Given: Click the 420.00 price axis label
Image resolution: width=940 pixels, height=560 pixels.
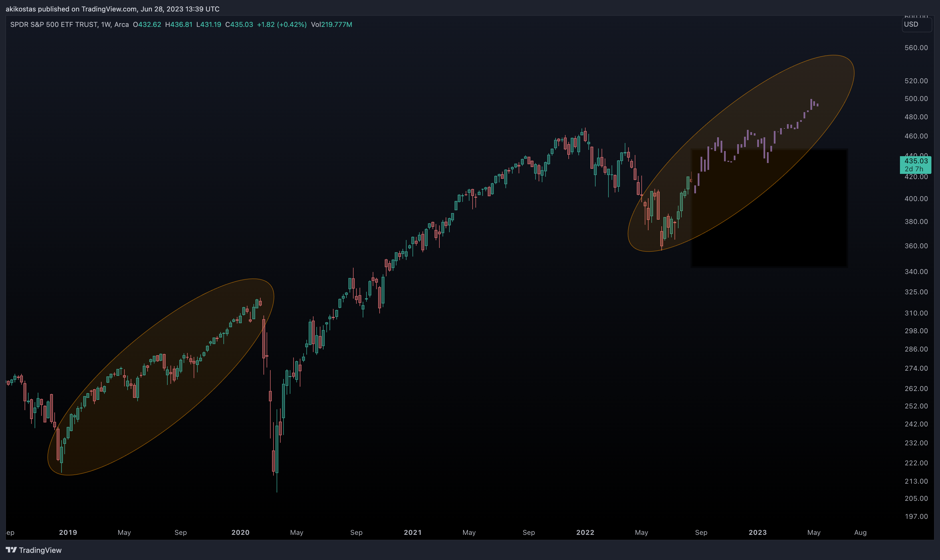Looking at the screenshot, I should pos(916,176).
